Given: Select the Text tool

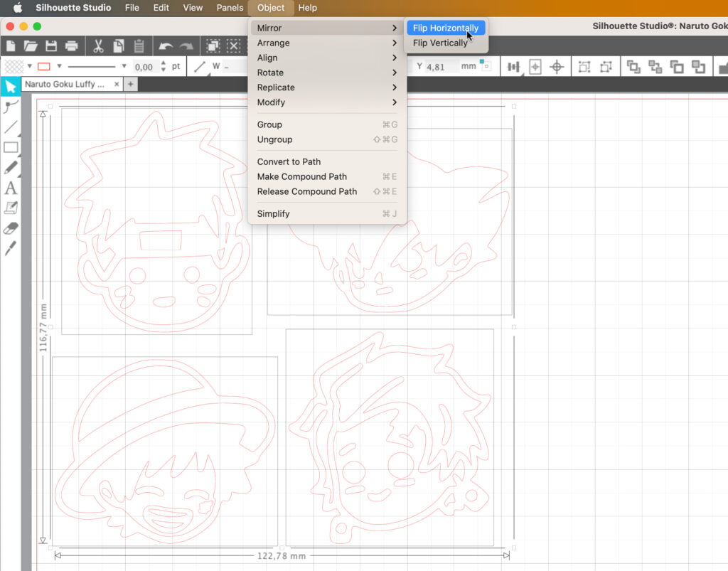Looking at the screenshot, I should point(11,188).
